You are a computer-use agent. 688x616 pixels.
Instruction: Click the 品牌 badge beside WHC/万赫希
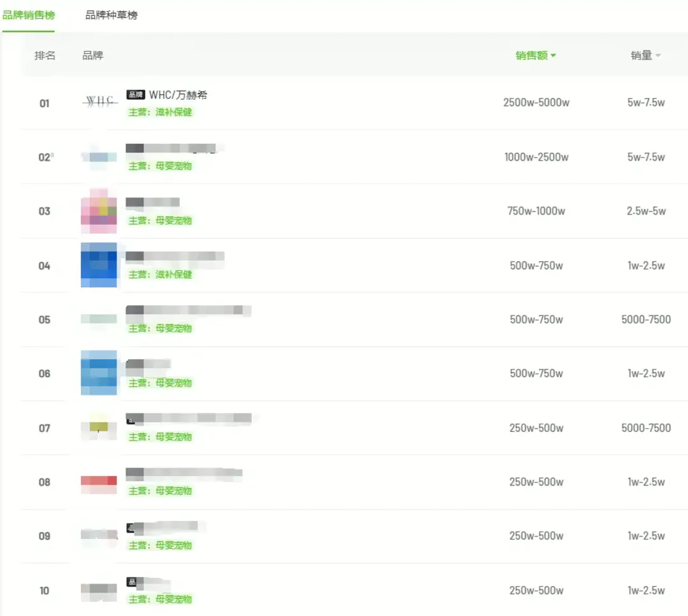point(136,95)
